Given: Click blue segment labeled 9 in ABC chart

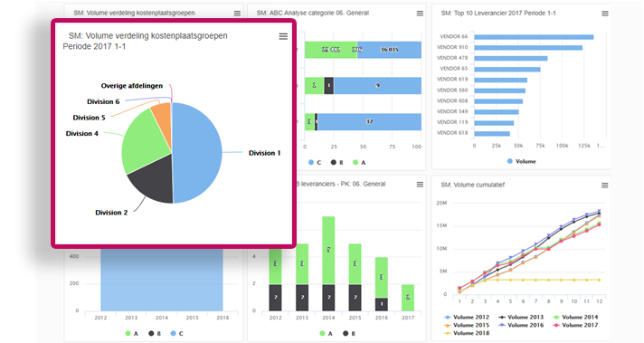Looking at the screenshot, I should (x=377, y=85).
